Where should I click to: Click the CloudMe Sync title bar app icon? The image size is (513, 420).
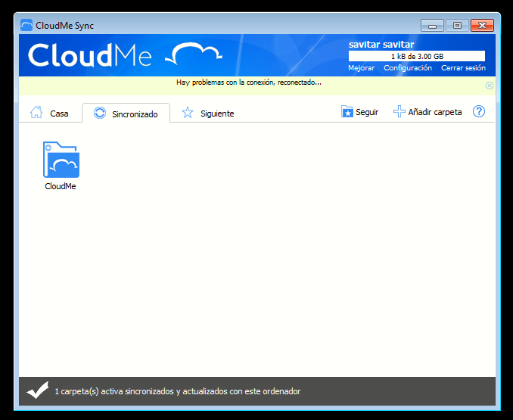point(26,25)
